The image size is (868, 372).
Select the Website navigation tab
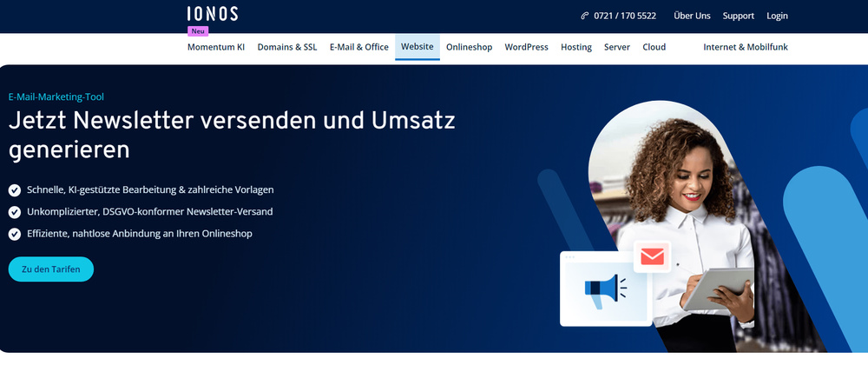418,47
